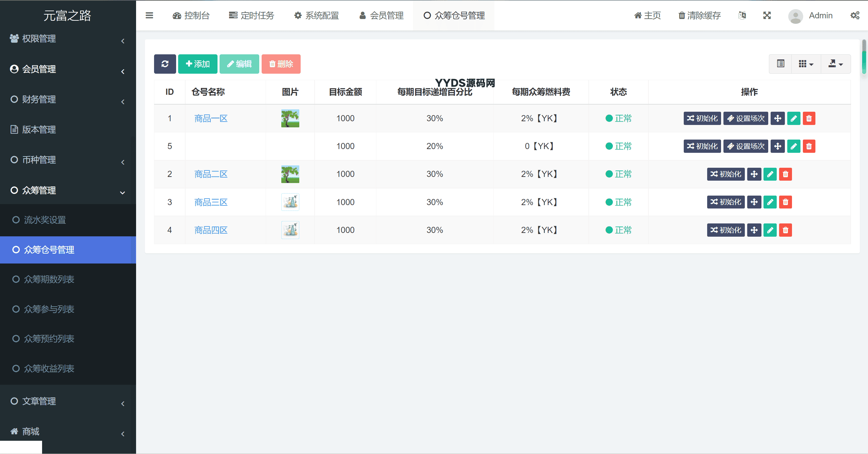This screenshot has height=454, width=868.
Task: Click the 添加 button
Action: pyautogui.click(x=198, y=64)
